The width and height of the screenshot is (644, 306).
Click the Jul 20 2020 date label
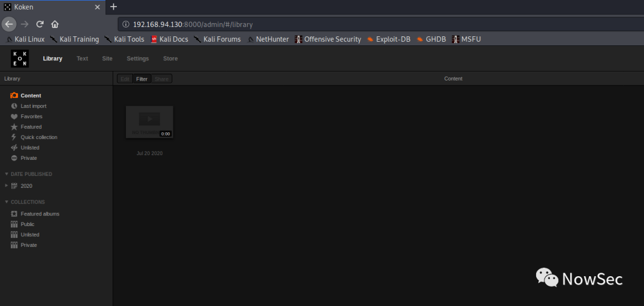click(x=150, y=153)
